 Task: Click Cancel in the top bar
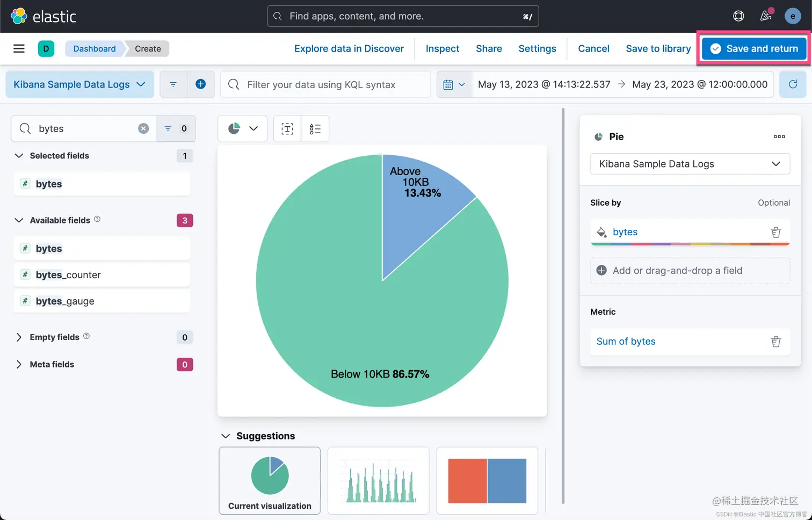pos(593,48)
